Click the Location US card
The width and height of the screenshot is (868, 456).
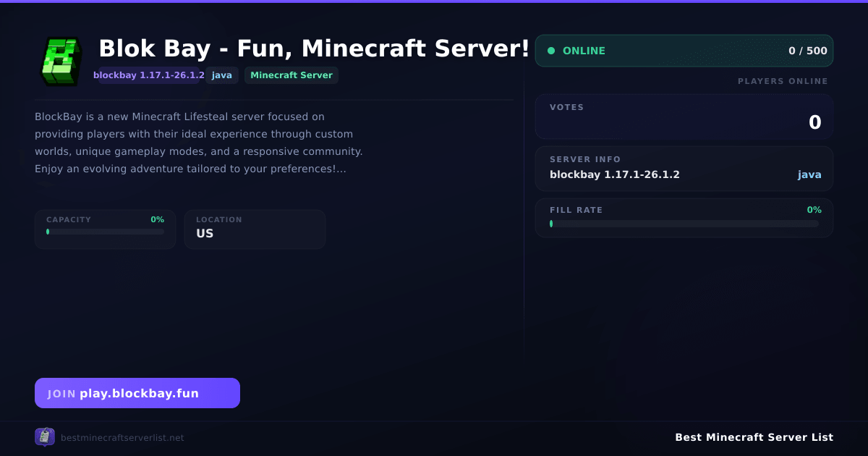[255, 229]
